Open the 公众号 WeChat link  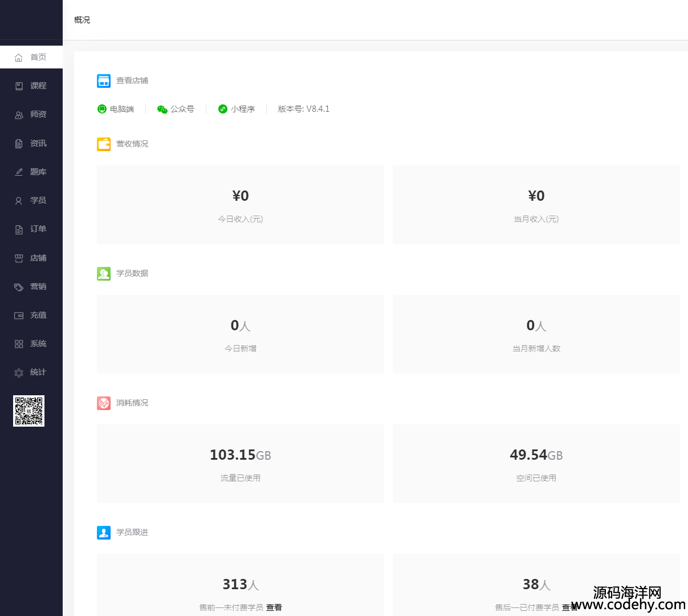tap(176, 109)
